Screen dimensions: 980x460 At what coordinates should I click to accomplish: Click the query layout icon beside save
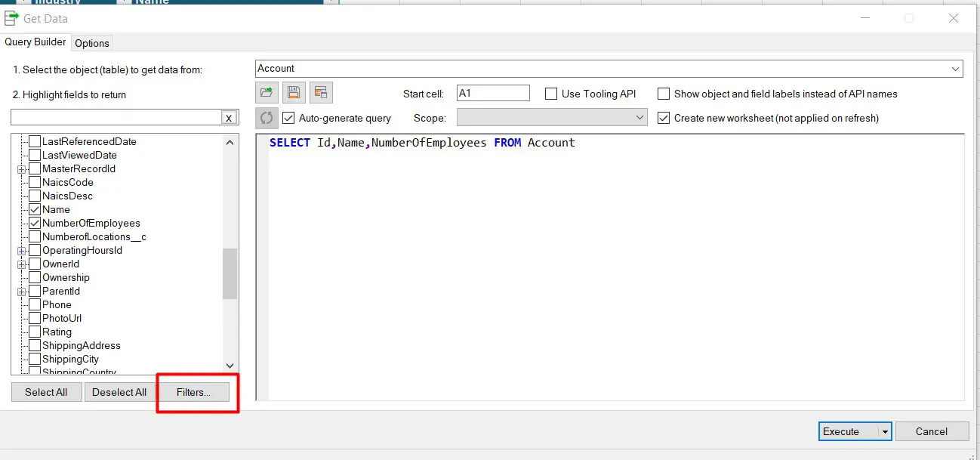click(321, 93)
